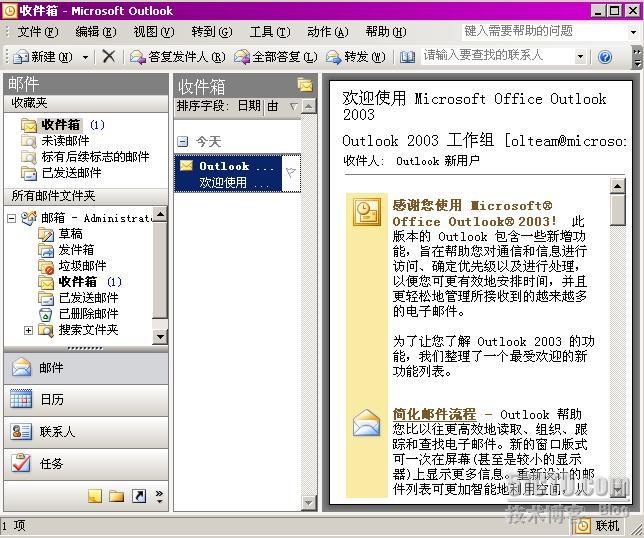The image size is (644, 538).
Task: Expand the 搜索文件夹 tree node
Action: (x=28, y=330)
